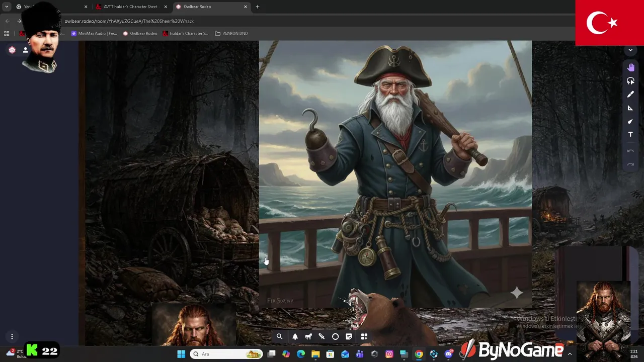Select the Pointer laser tool
Image resolution: width=644 pixels, height=362 pixels.
(630, 121)
